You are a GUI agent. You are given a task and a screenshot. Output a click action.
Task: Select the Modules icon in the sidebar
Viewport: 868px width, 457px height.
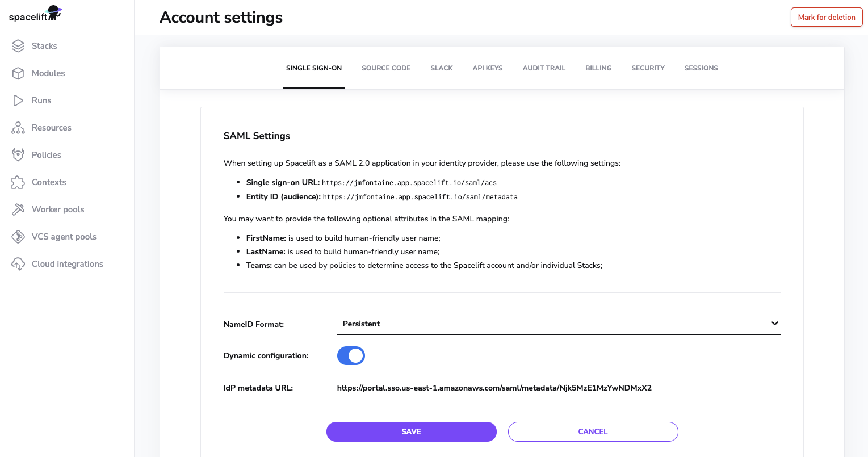pyautogui.click(x=18, y=73)
